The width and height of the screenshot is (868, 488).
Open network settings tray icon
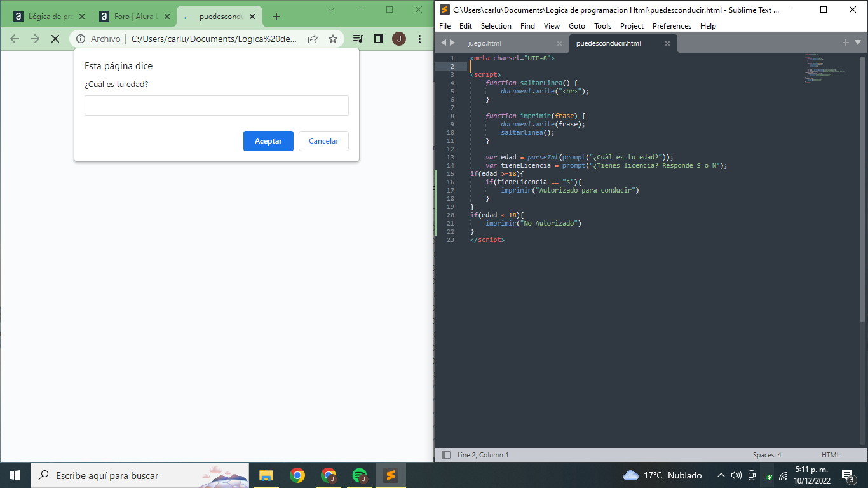tap(783, 475)
